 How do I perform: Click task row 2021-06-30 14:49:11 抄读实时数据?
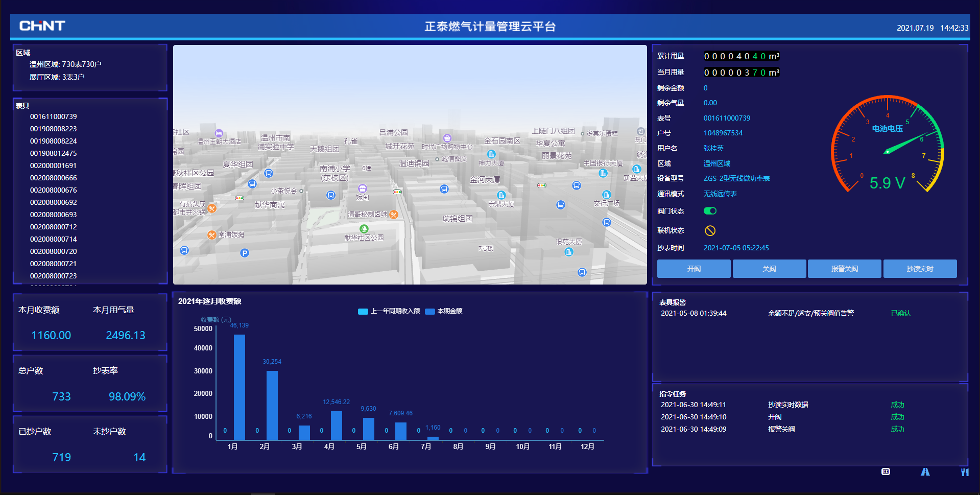pyautogui.click(x=809, y=405)
